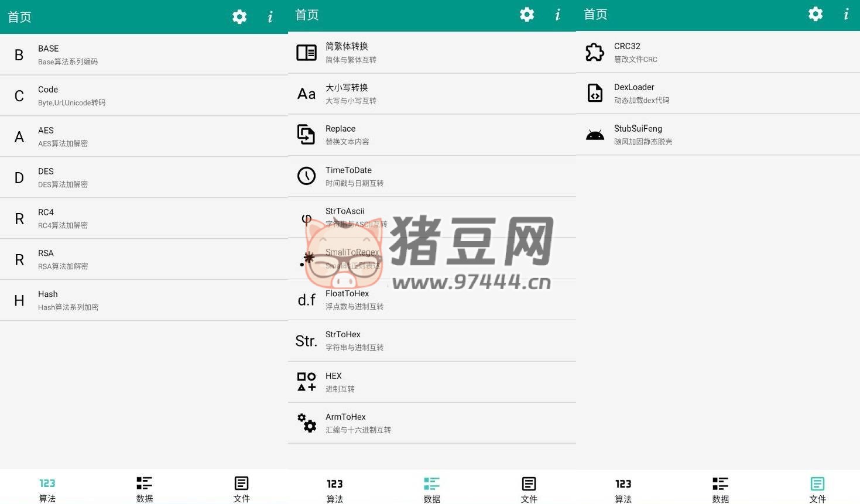Select the AES encryption list item
The height and width of the screenshot is (504, 860).
(143, 136)
